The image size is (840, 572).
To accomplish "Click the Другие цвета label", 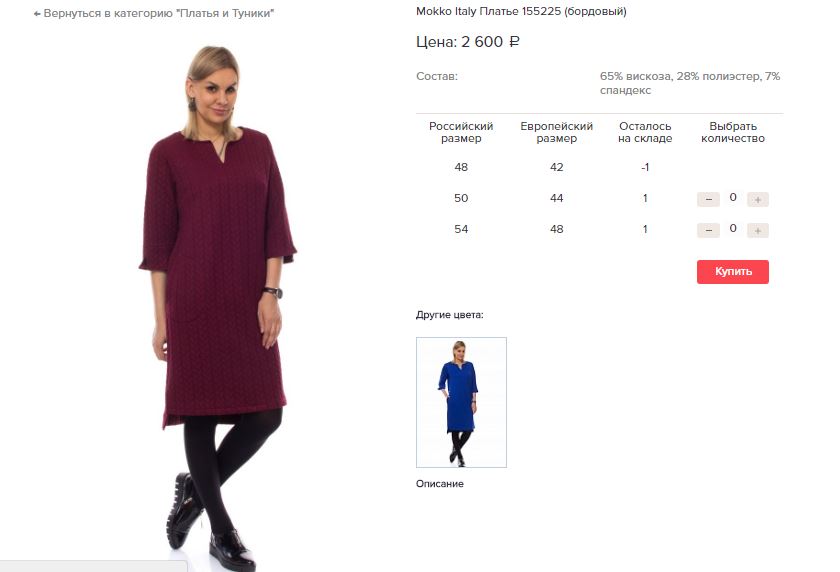I will coord(449,315).
